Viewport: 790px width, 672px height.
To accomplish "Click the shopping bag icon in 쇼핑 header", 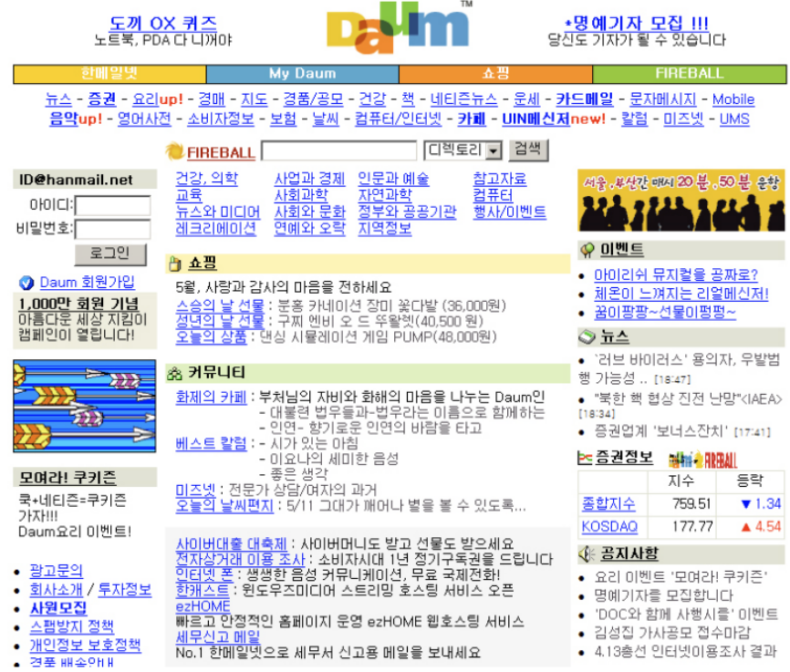I will tap(175, 263).
